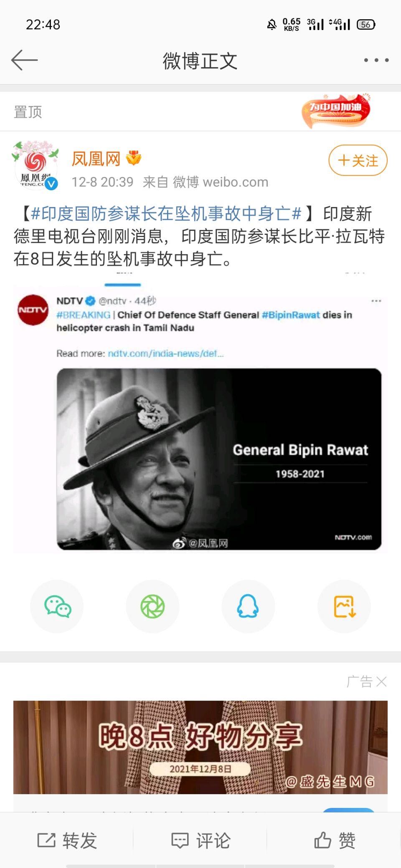The height and width of the screenshot is (868, 401).
Task: Save the post image with the download icon
Action: click(344, 606)
